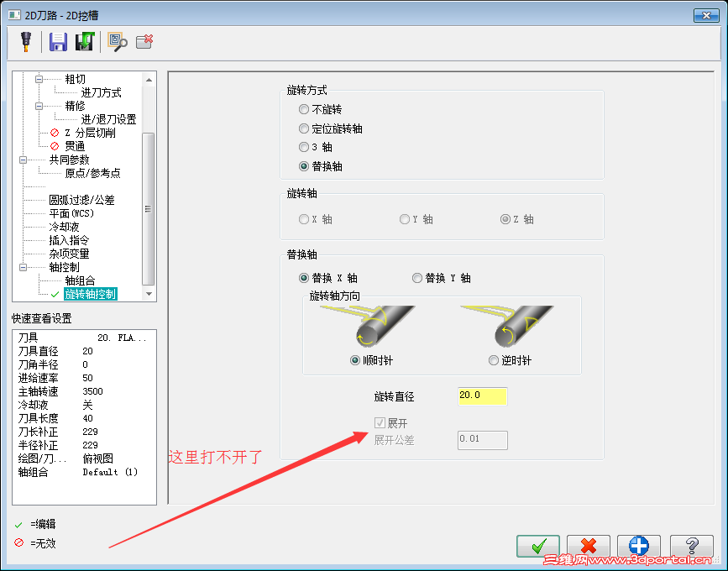This screenshot has height=571, width=728.
Task: Click the counterclockwise cylinder illustration
Action: [x=508, y=326]
